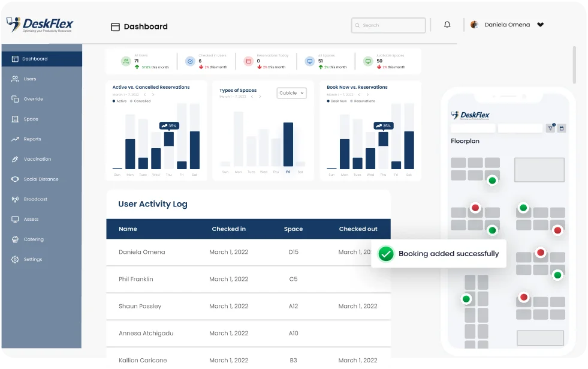Click the Booking added successfully checkmark icon
Screen dimensions: 588x369
tap(386, 254)
